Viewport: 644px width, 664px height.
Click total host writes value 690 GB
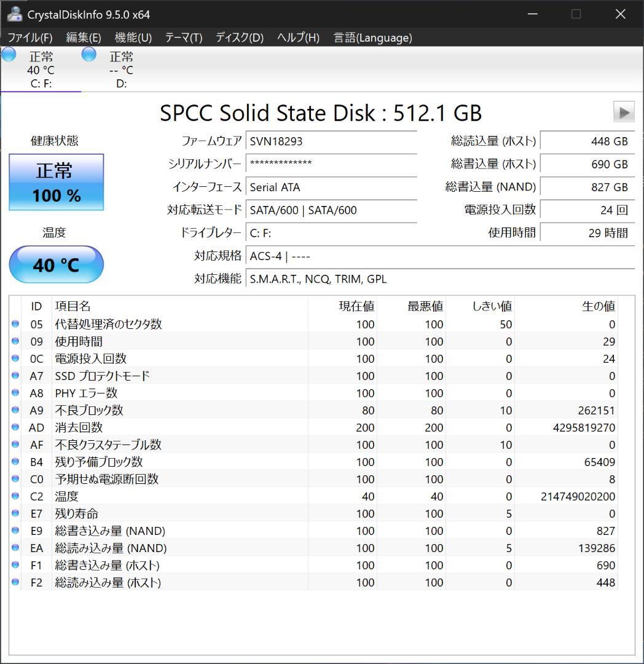pyautogui.click(x=587, y=164)
